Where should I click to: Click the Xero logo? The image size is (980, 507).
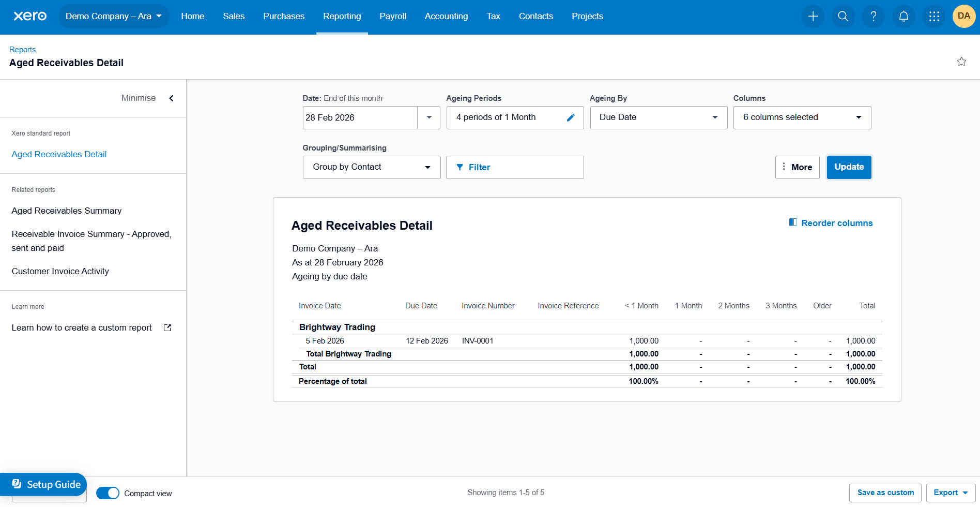(30, 16)
